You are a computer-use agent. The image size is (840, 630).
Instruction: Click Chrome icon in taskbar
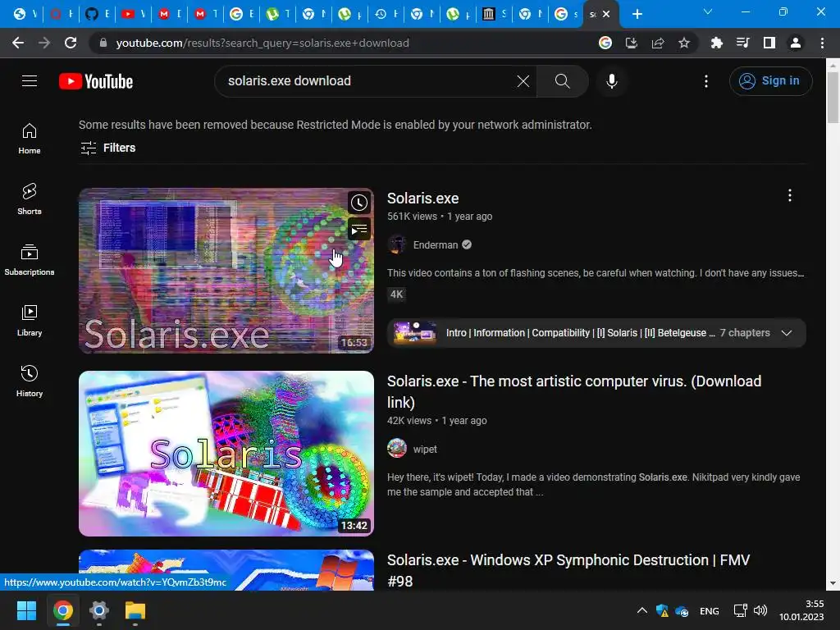pos(62,610)
